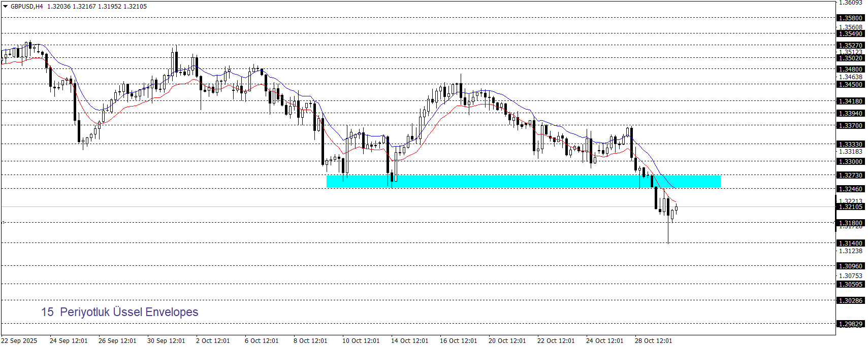Click the 1.35800 price level label
Viewport: 868px width, 347px height.
850,18
